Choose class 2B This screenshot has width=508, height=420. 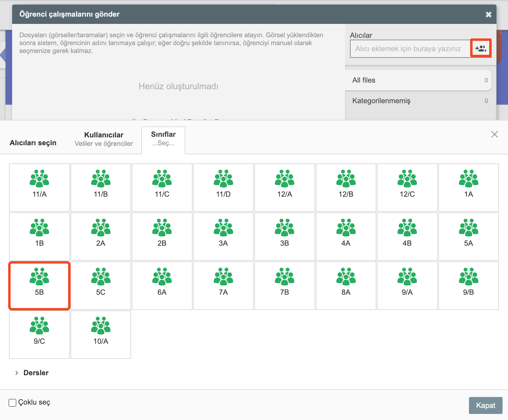162,237
